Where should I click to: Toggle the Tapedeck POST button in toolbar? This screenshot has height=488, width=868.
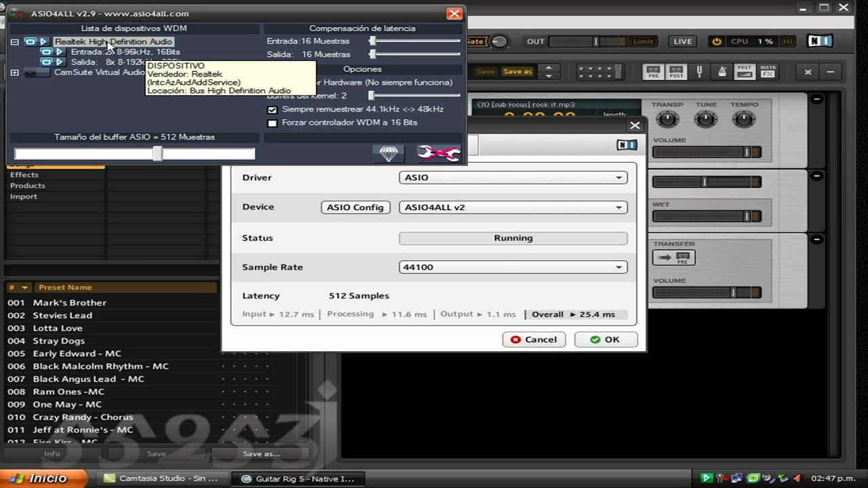676,71
